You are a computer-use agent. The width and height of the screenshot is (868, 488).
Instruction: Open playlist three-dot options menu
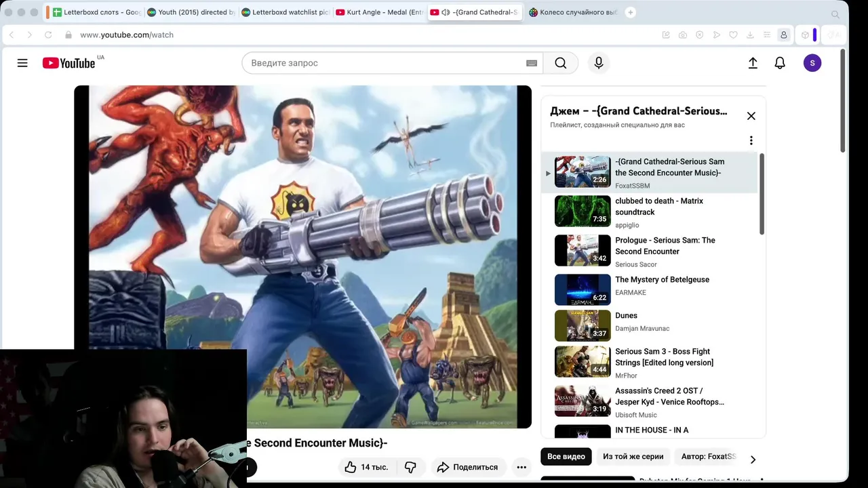751,140
